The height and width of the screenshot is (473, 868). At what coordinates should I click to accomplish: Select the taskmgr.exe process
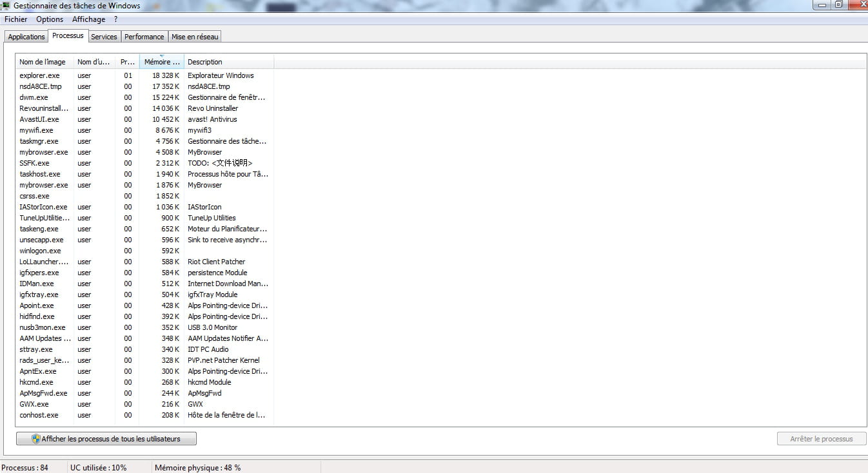pos(145,141)
